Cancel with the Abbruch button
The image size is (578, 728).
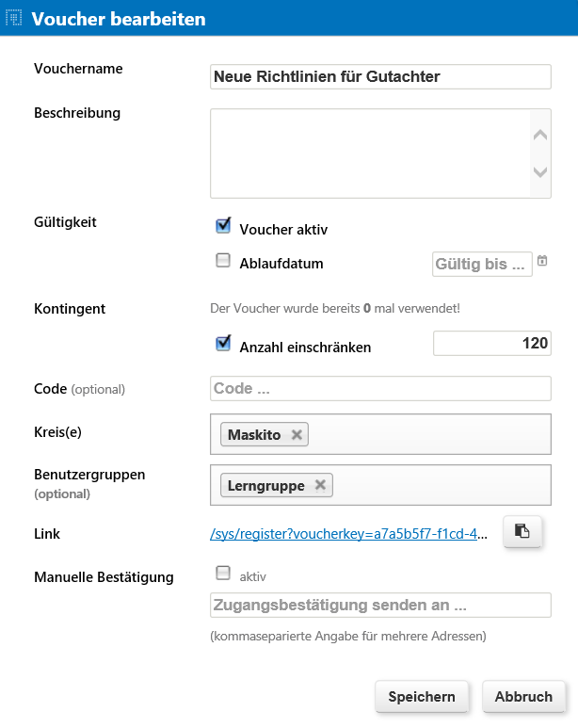pos(523,696)
